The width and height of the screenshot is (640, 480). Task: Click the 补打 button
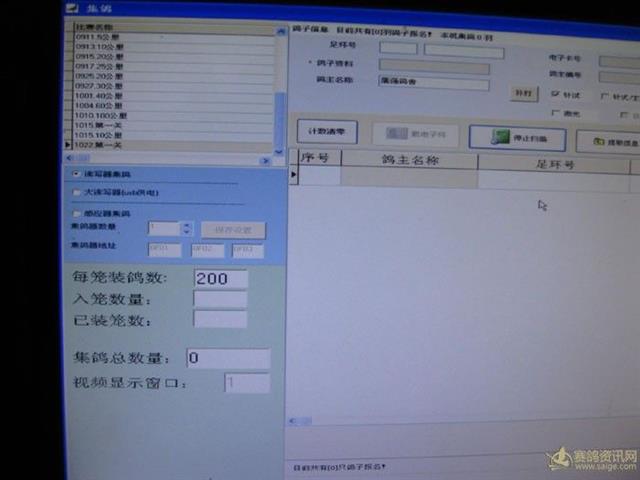coord(522,93)
